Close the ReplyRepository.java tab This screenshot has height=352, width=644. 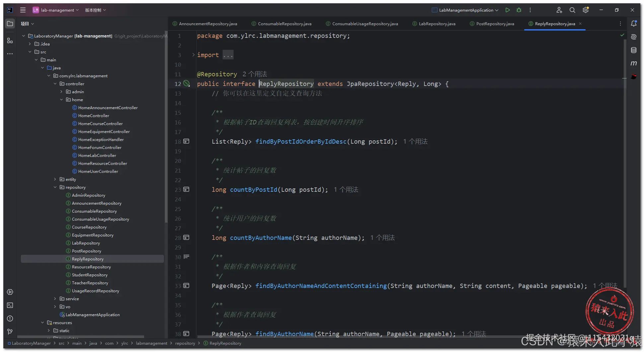[x=580, y=24]
